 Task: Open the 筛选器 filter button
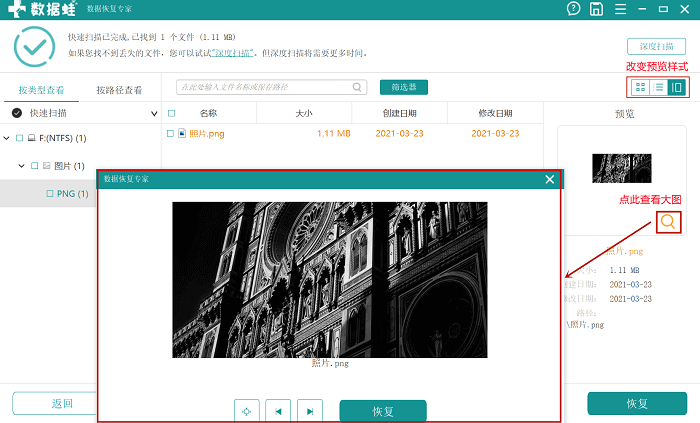pyautogui.click(x=404, y=87)
